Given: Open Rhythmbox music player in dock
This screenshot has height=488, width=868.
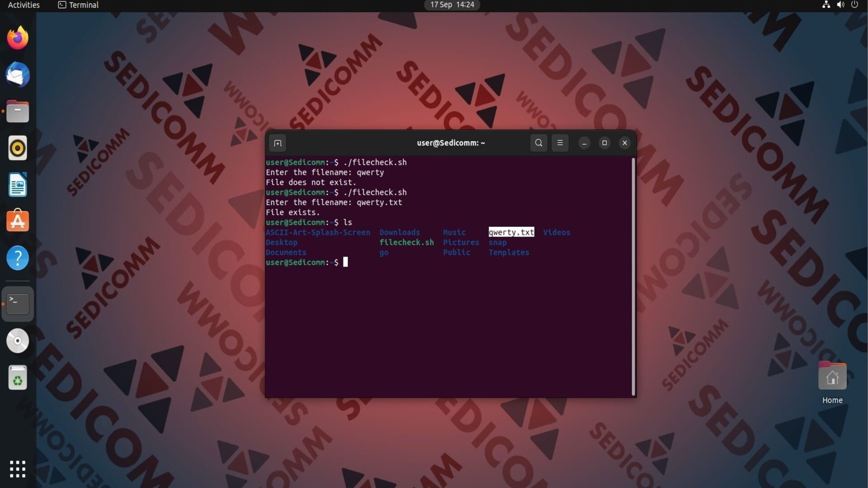Looking at the screenshot, I should (18, 148).
